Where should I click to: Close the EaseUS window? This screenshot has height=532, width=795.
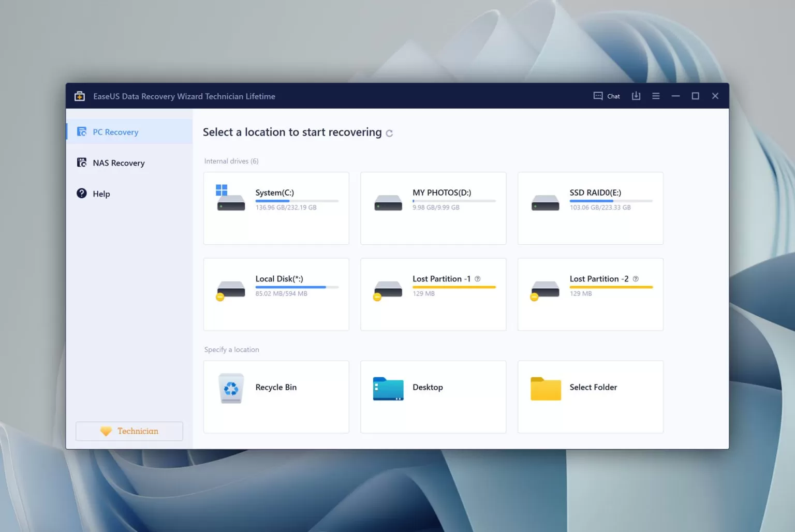click(715, 96)
